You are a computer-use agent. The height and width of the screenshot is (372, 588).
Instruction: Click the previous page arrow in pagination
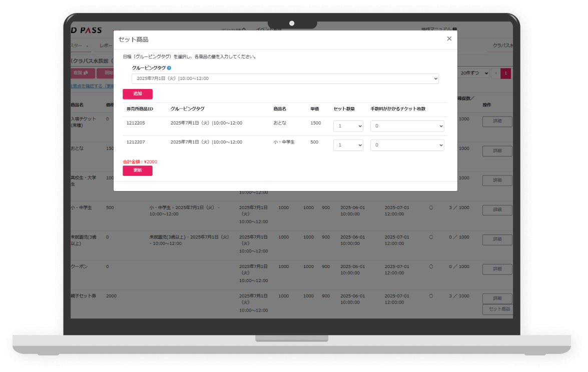[x=496, y=73]
